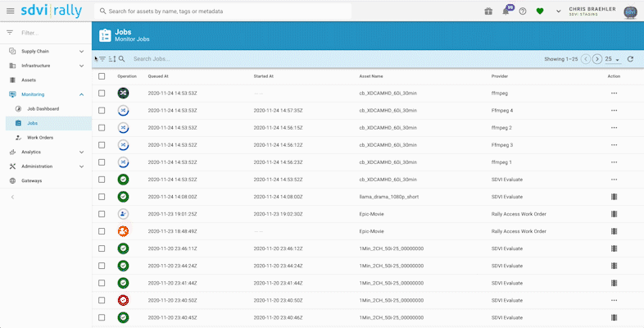Sort by the Provider column header
This screenshot has height=328, width=644.
pyautogui.click(x=500, y=76)
